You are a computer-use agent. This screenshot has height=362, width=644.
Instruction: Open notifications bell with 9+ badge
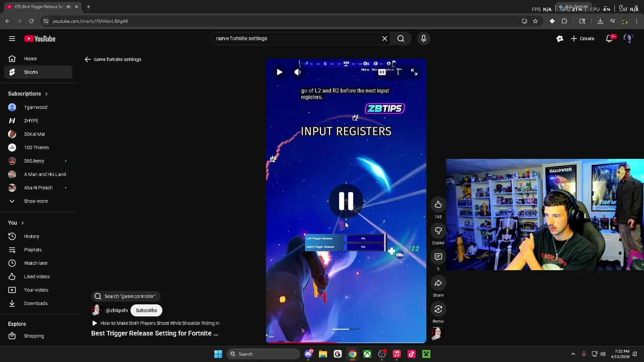[x=609, y=38]
